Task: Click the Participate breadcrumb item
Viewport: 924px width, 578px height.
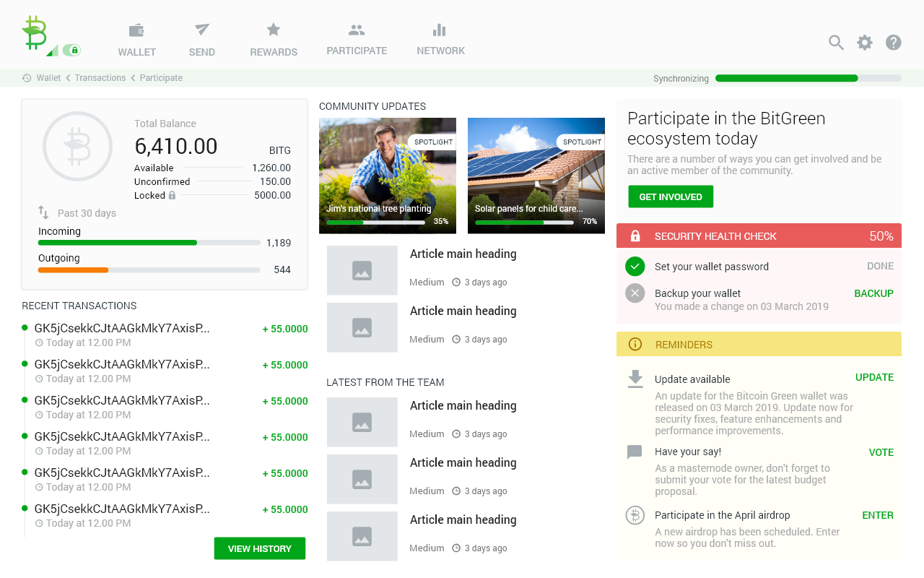Action: point(161,78)
